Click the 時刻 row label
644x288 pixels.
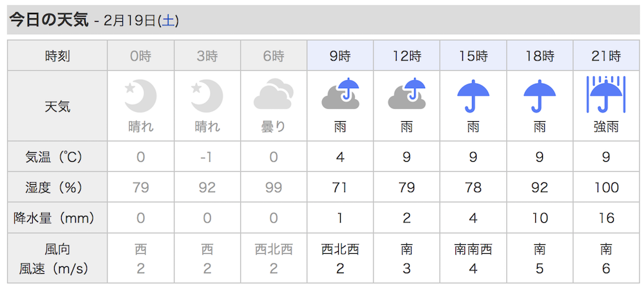pyautogui.click(x=57, y=56)
